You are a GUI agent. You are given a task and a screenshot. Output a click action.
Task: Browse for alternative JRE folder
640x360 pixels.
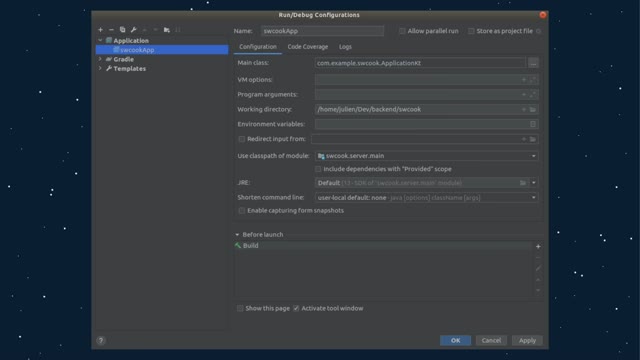point(523,183)
